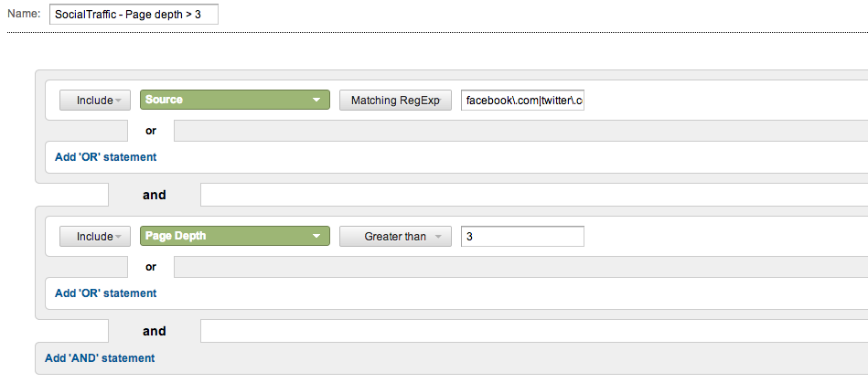
Task: Click the 'and' label between the two condition blocks
Action: (154, 195)
